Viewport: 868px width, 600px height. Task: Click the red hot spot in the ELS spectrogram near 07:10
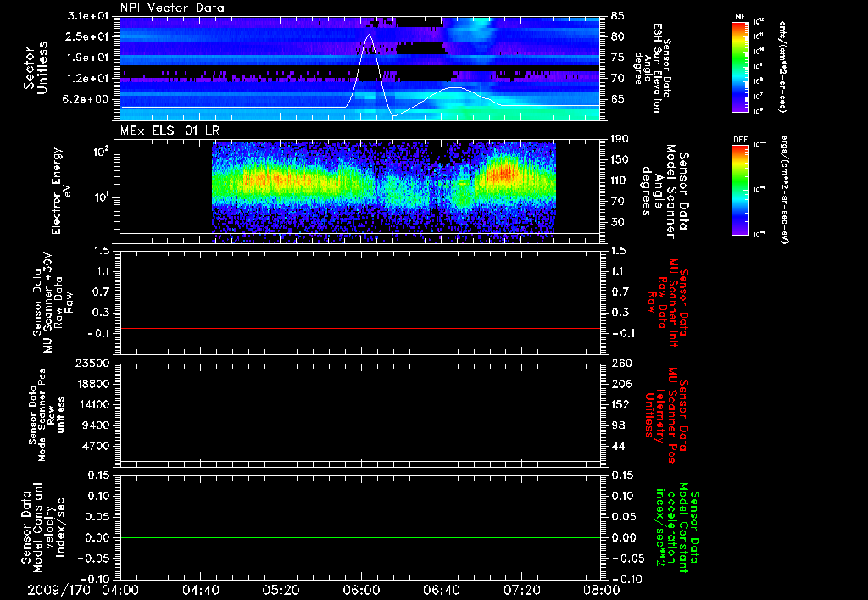[x=505, y=173]
